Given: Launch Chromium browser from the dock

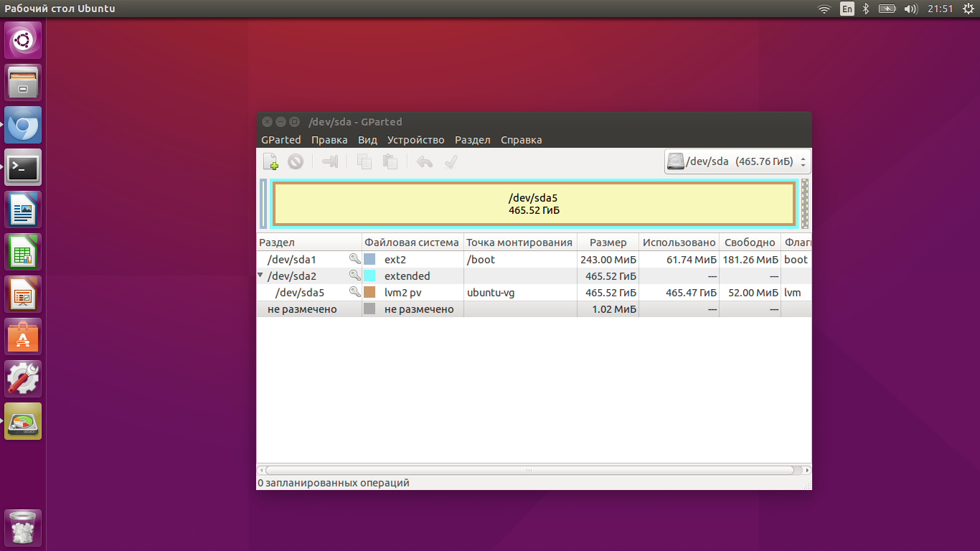Looking at the screenshot, I should pos(23,125).
